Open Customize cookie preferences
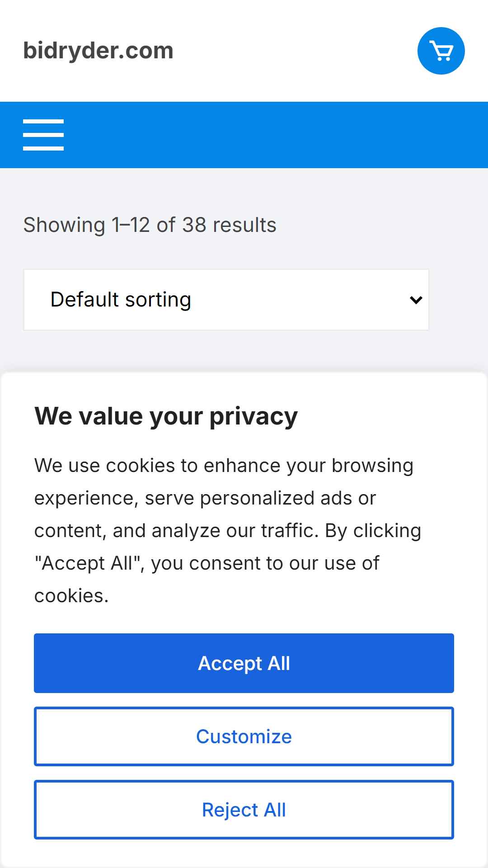 click(x=244, y=736)
